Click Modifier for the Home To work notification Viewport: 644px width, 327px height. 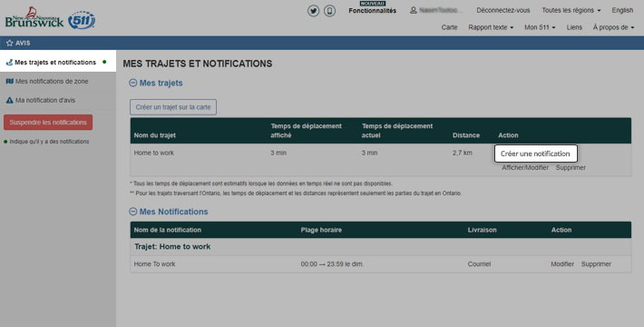click(x=562, y=264)
